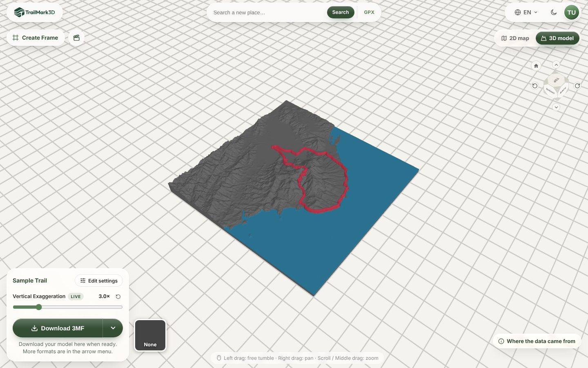Focus the 'Search a new place' field
The width and height of the screenshot is (588, 368).
268,12
